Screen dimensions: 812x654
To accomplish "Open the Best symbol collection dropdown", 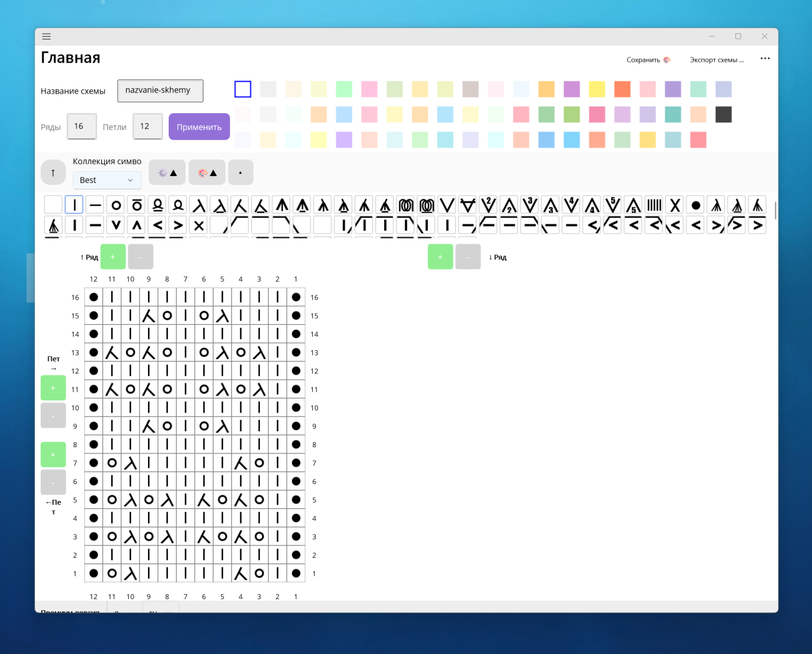I will click(x=107, y=180).
